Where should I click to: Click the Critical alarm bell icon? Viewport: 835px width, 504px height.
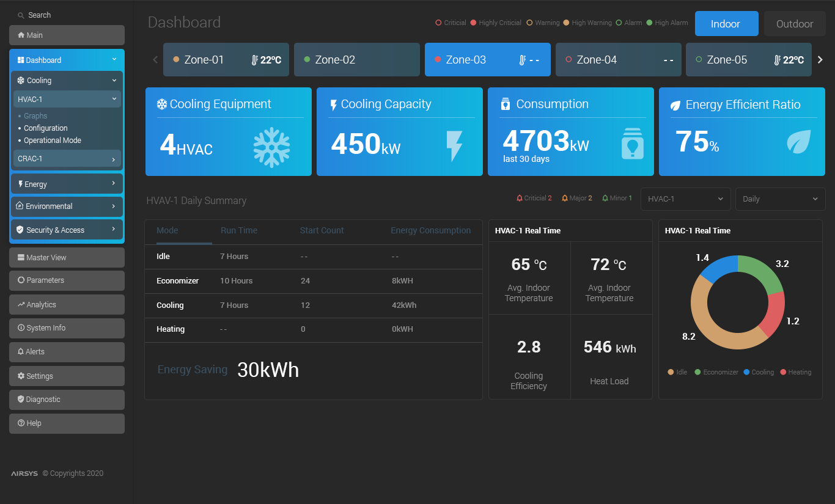point(520,199)
